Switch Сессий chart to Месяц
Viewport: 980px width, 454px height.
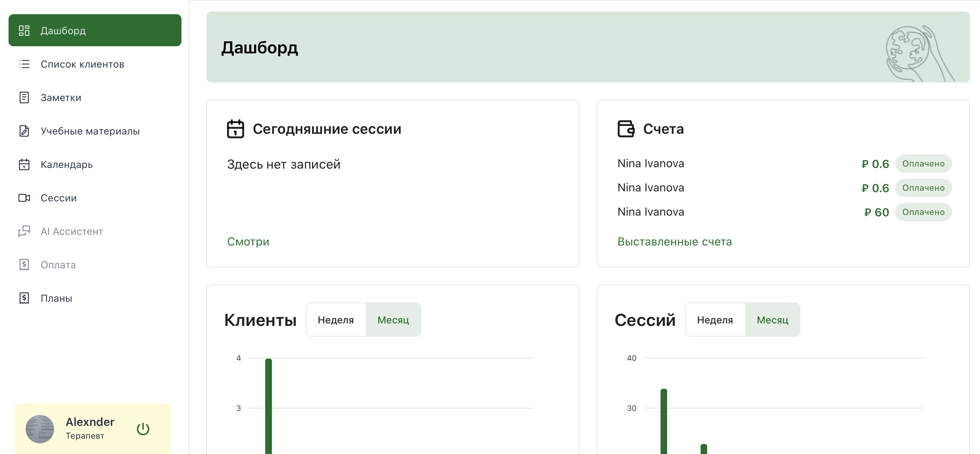tap(772, 320)
